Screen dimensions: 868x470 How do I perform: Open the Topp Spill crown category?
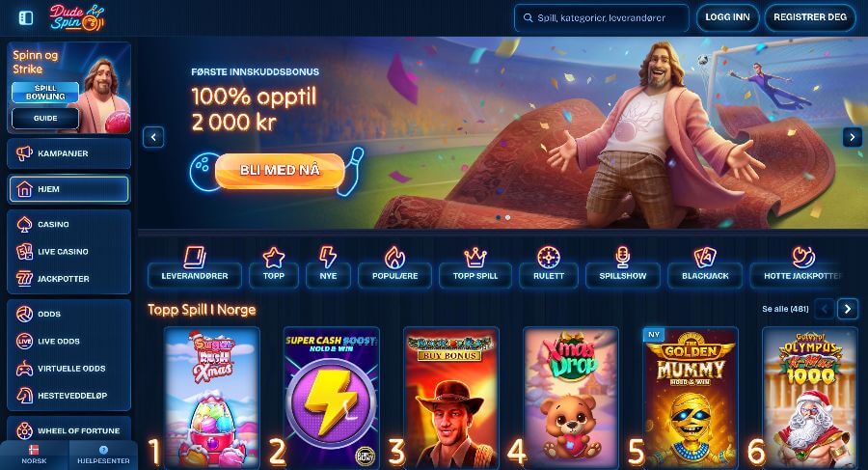point(475,266)
